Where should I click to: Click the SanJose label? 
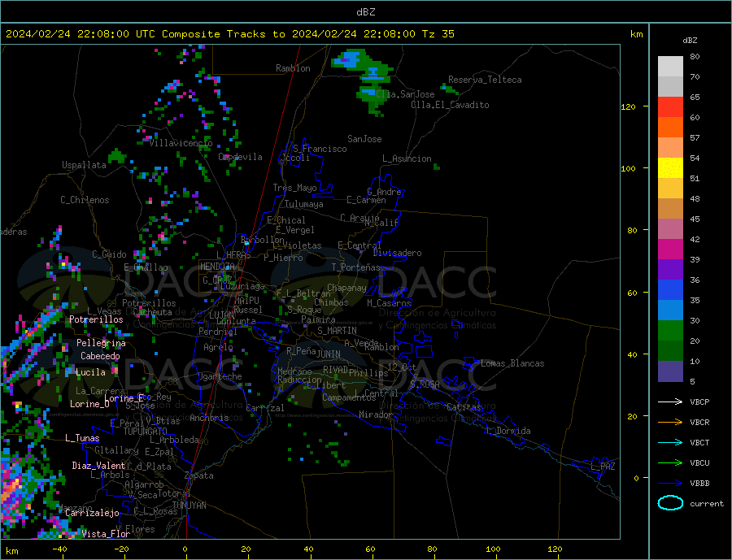[364, 139]
